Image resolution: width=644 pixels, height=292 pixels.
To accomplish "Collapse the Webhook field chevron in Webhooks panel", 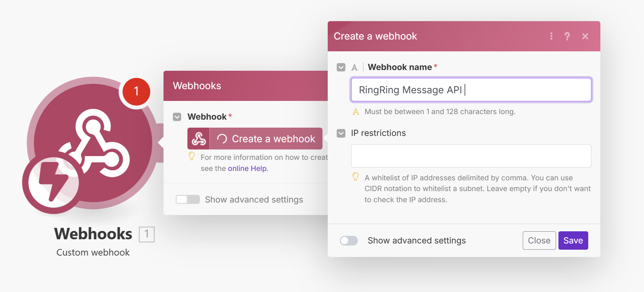I will coord(177,117).
